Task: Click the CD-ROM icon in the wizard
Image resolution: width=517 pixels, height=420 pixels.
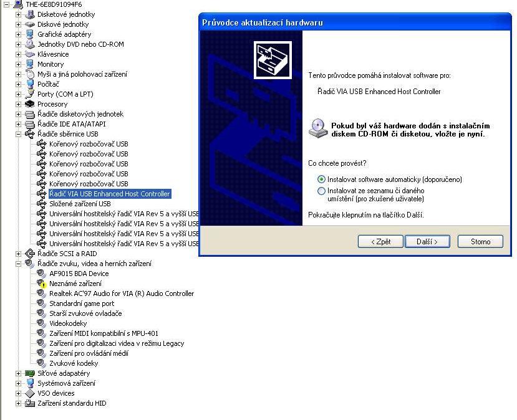Action: [318, 128]
